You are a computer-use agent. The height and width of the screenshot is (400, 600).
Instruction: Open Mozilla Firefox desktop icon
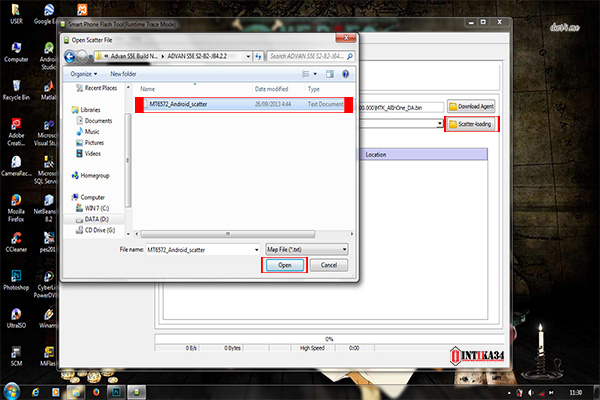(x=16, y=208)
